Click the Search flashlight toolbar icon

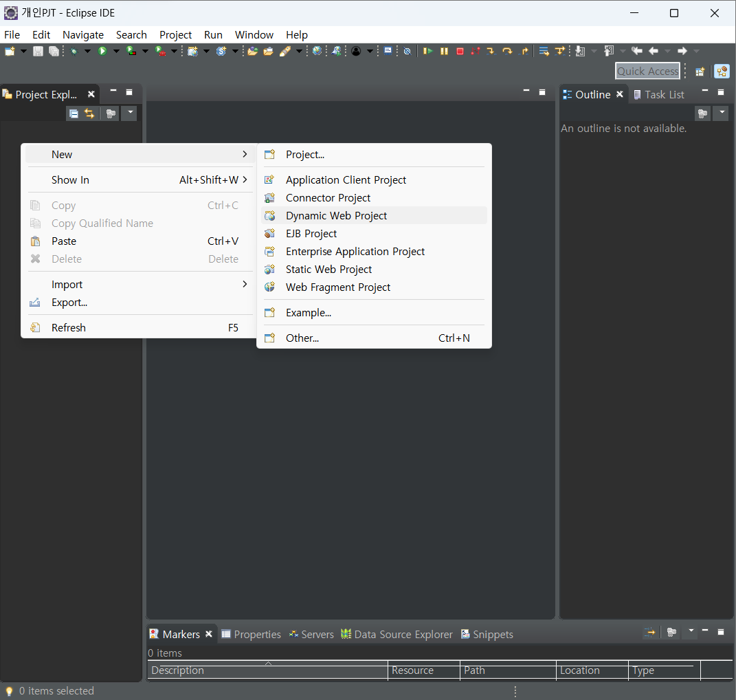tap(285, 51)
